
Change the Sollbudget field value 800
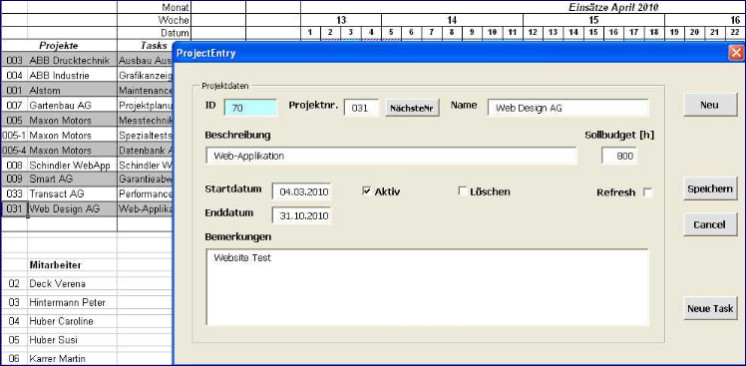click(x=619, y=156)
